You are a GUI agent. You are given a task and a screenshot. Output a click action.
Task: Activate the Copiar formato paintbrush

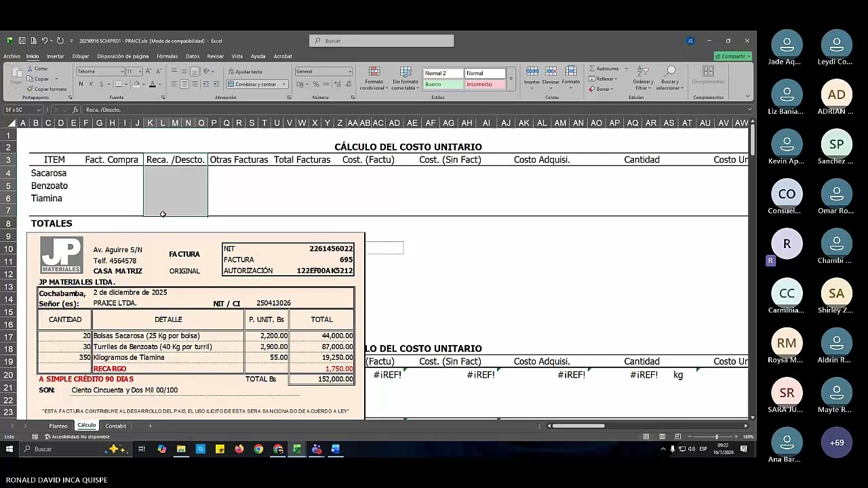click(x=47, y=89)
